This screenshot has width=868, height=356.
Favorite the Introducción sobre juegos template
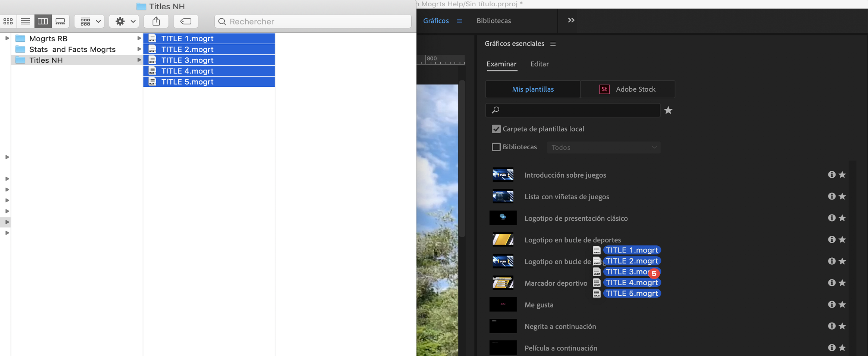(x=842, y=175)
